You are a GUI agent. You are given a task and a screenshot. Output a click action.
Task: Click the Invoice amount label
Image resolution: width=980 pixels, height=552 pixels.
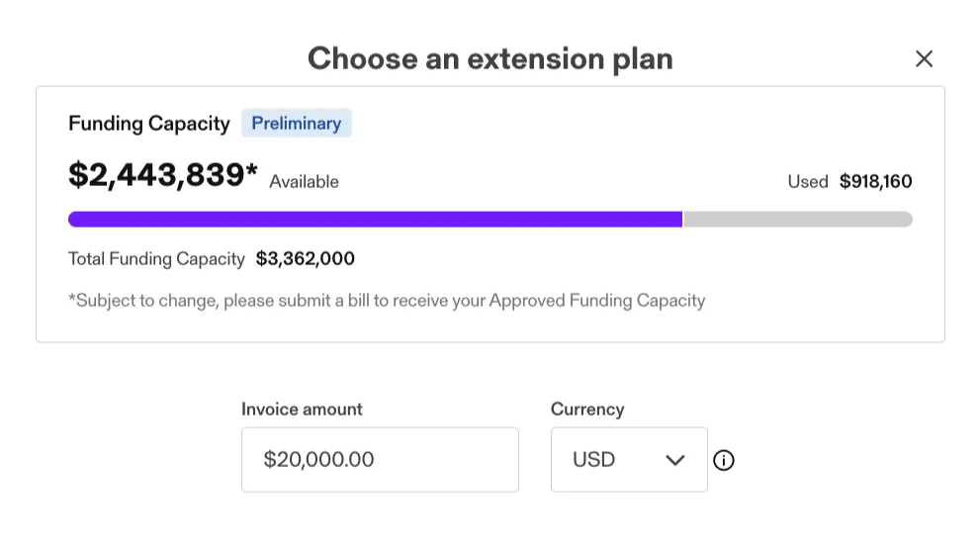[302, 410]
